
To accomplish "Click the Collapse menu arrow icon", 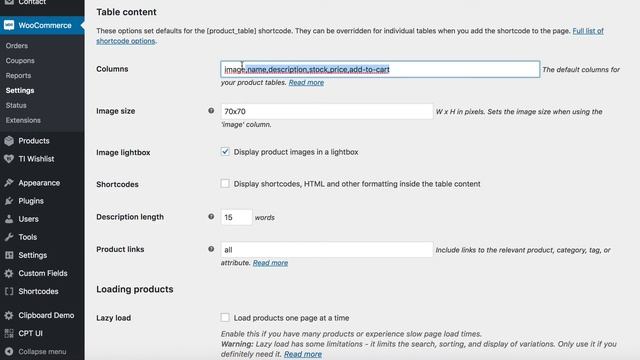I will [x=9, y=351].
